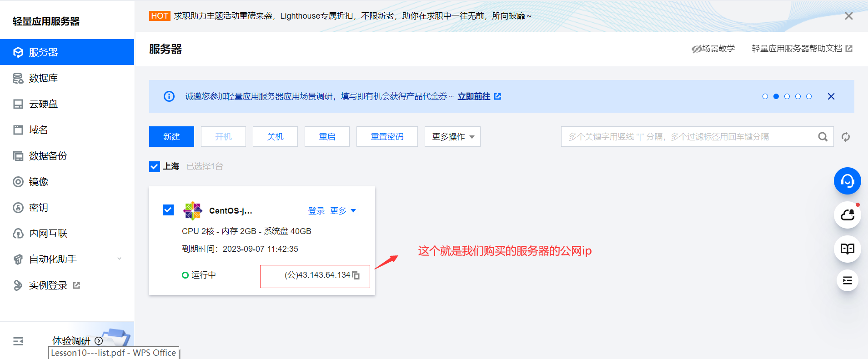Click the 运行中 status text

tap(203, 275)
